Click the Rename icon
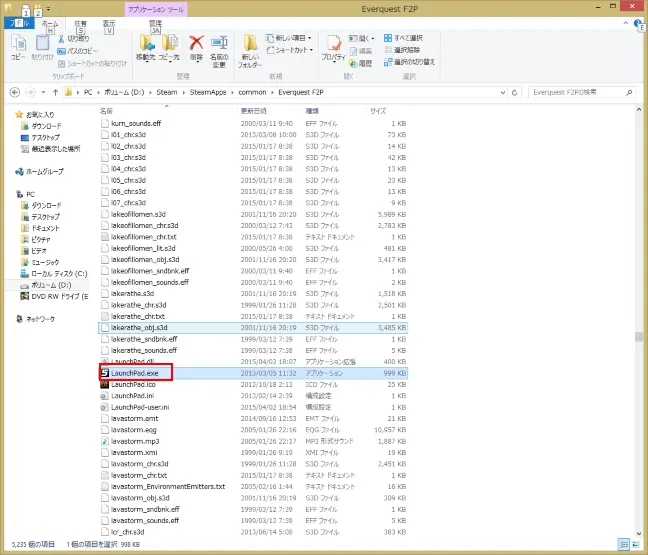648x555 pixels. (x=219, y=43)
